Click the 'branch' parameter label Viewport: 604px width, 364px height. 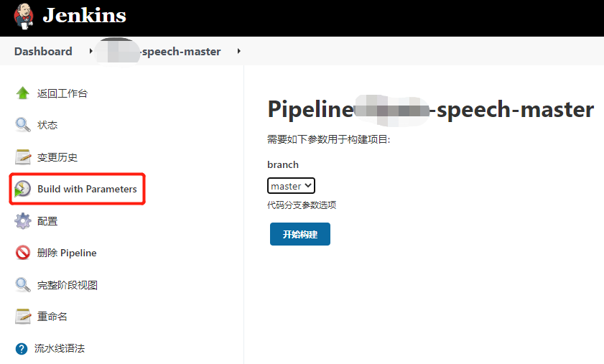click(283, 164)
